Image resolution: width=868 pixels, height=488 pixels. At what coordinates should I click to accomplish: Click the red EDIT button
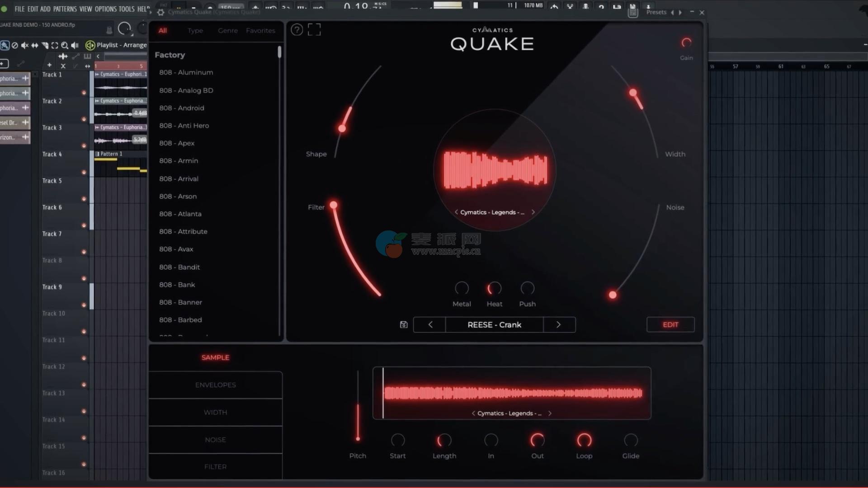pos(670,324)
